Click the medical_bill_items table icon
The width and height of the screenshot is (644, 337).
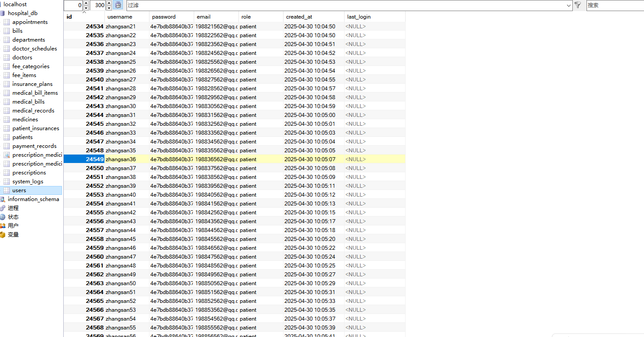click(7, 93)
